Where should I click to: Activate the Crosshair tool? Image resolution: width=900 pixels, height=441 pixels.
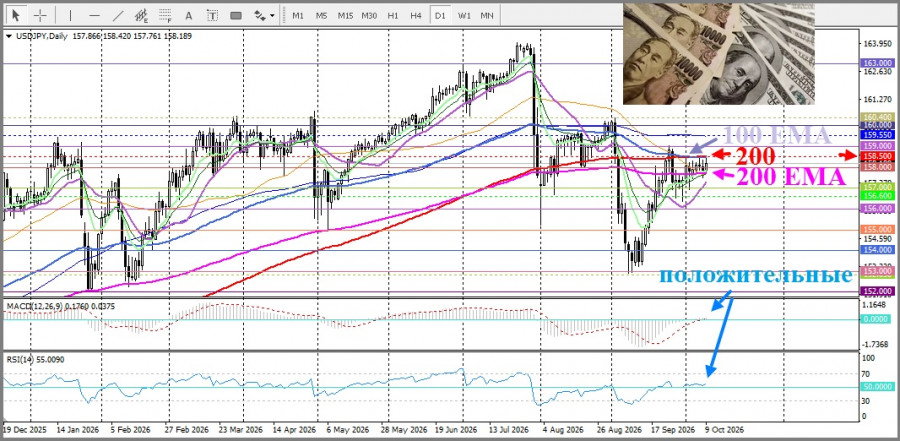pyautogui.click(x=40, y=16)
